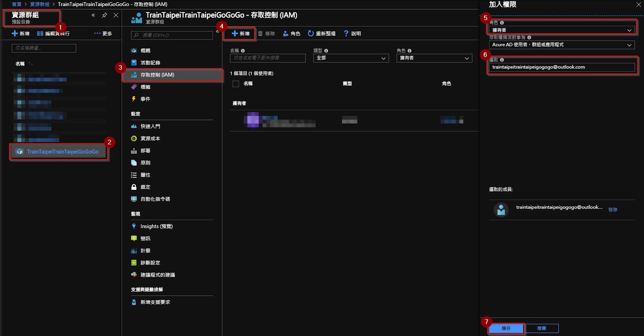644x336 pixels.
Task: Open 診斷設定 diagnostic settings
Action: pos(150,263)
